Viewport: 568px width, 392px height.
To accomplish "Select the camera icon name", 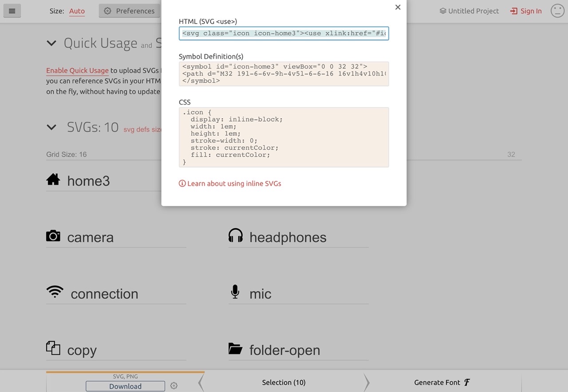I will (90, 237).
